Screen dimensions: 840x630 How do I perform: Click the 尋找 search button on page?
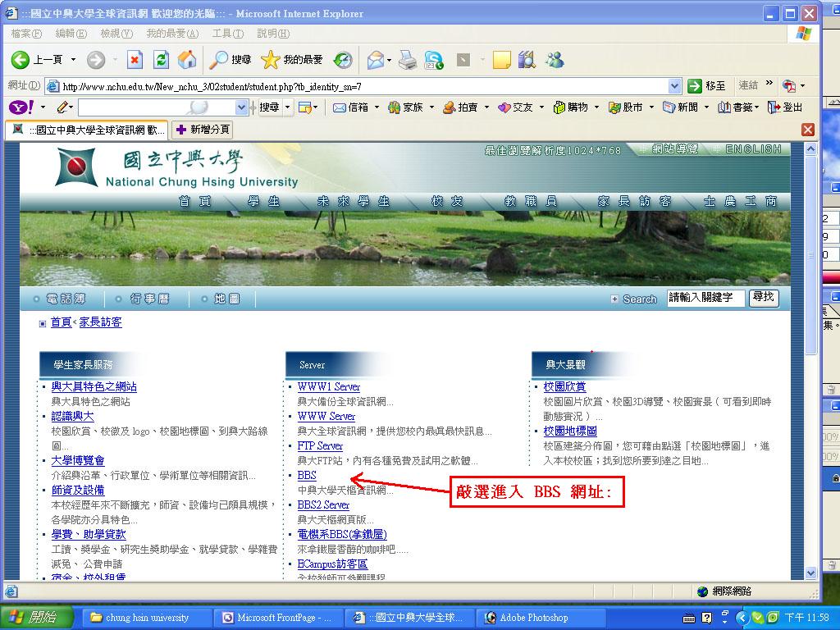coord(764,297)
